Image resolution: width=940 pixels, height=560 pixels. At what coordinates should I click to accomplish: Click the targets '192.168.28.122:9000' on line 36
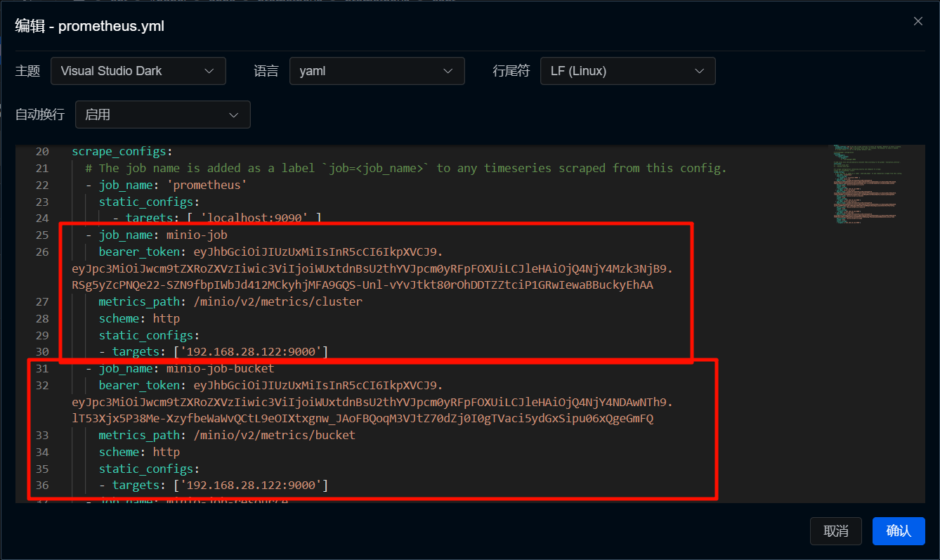214,485
